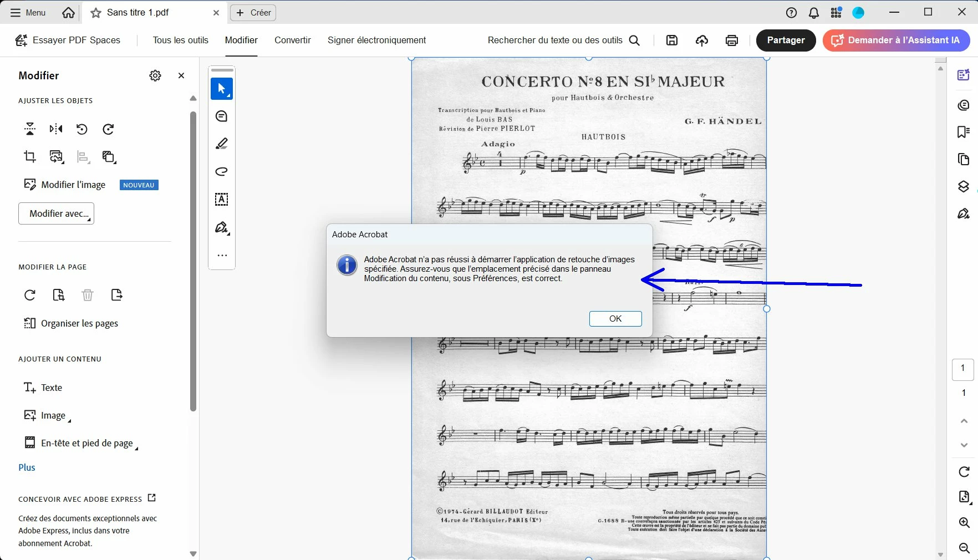This screenshot has height=560, width=978.
Task: Click the Plus link
Action: pos(27,467)
